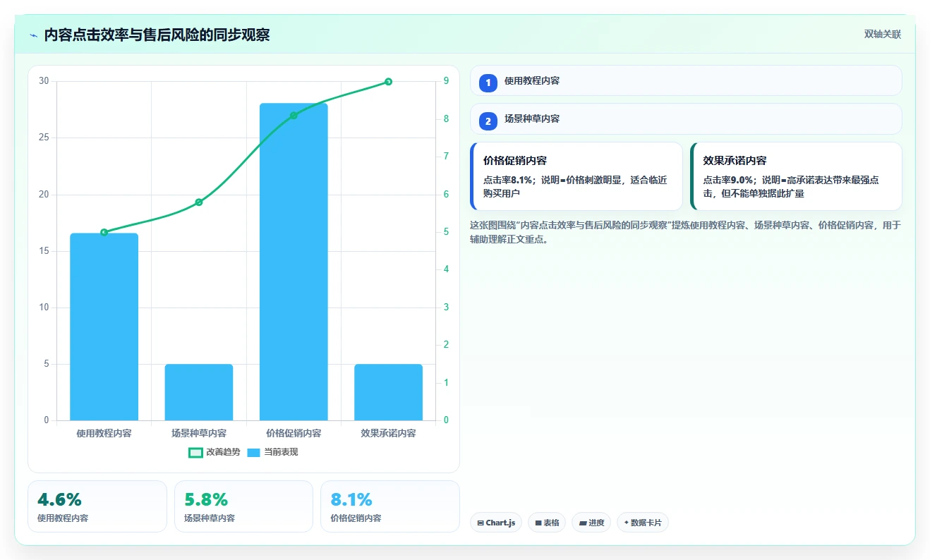
Task: Click x-axis label 使用教程内容
Action: (x=104, y=433)
